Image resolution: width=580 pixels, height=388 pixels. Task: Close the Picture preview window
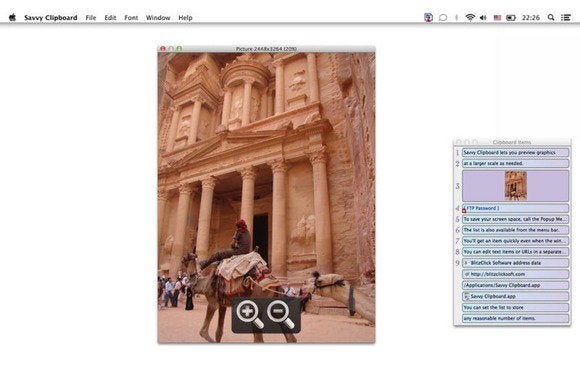click(163, 48)
